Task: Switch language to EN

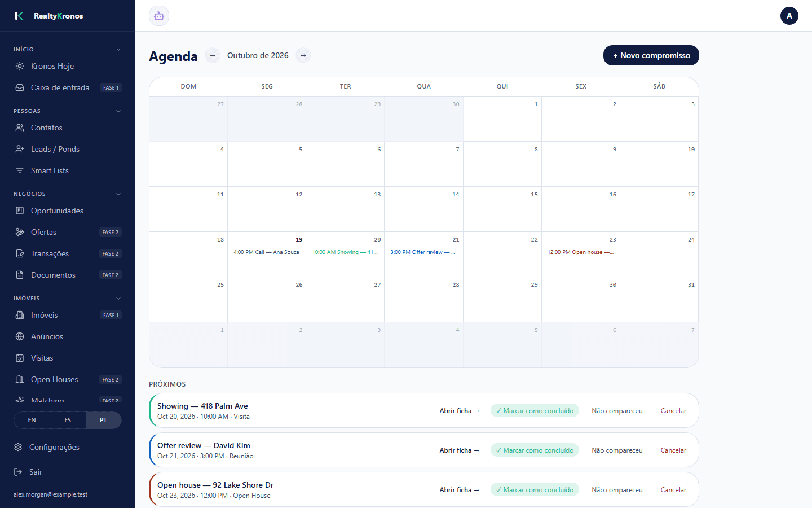Action: (x=32, y=420)
